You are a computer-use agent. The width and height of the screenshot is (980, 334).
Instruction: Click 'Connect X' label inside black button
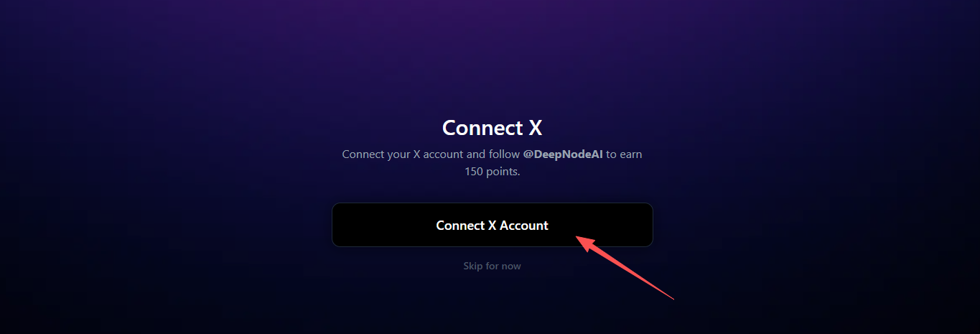466,225
